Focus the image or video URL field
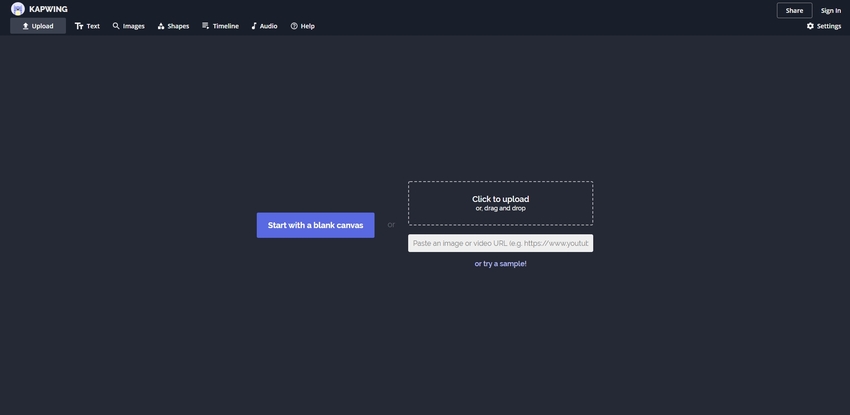 click(500, 243)
